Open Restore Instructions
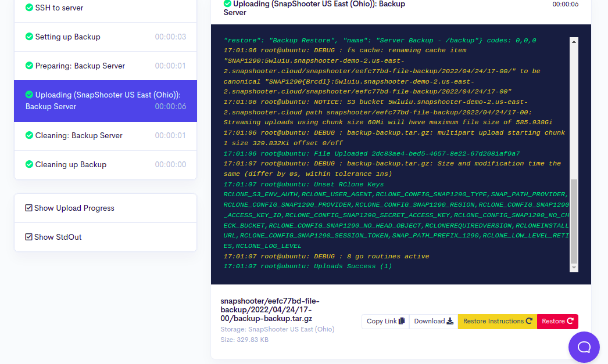The height and width of the screenshot is (364, 608). pyautogui.click(x=498, y=322)
